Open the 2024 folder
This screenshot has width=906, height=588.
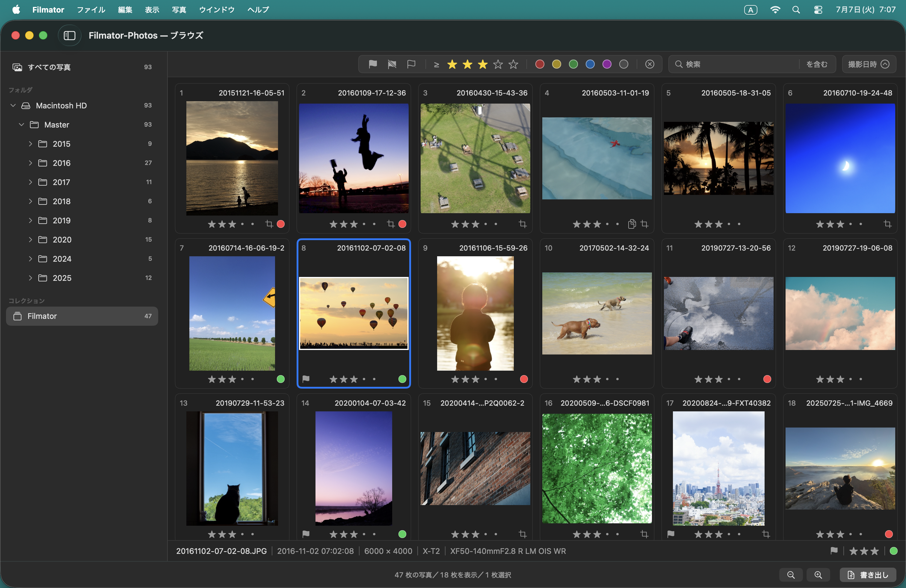point(82,259)
